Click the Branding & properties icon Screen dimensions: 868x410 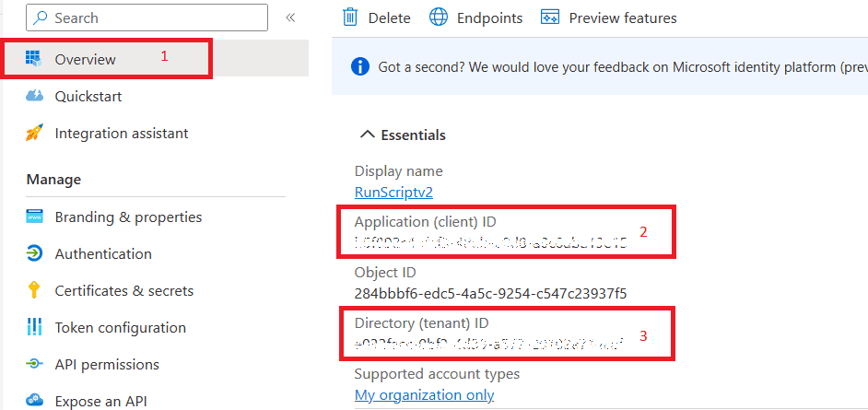(34, 217)
